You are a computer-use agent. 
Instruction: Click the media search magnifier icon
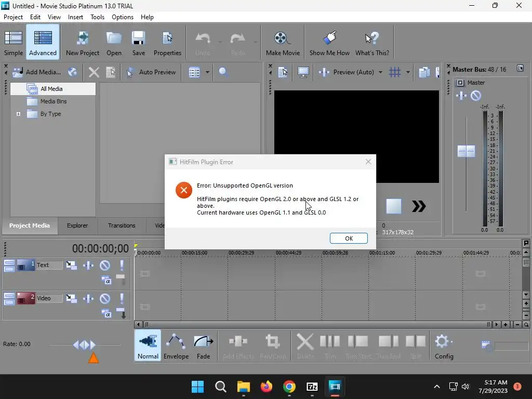[x=223, y=72]
